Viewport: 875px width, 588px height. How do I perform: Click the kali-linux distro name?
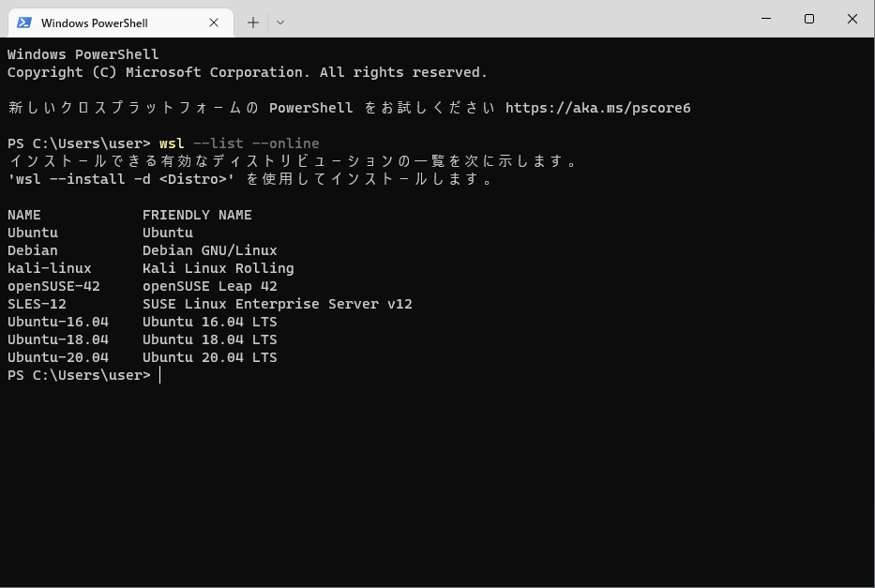[x=50, y=268]
